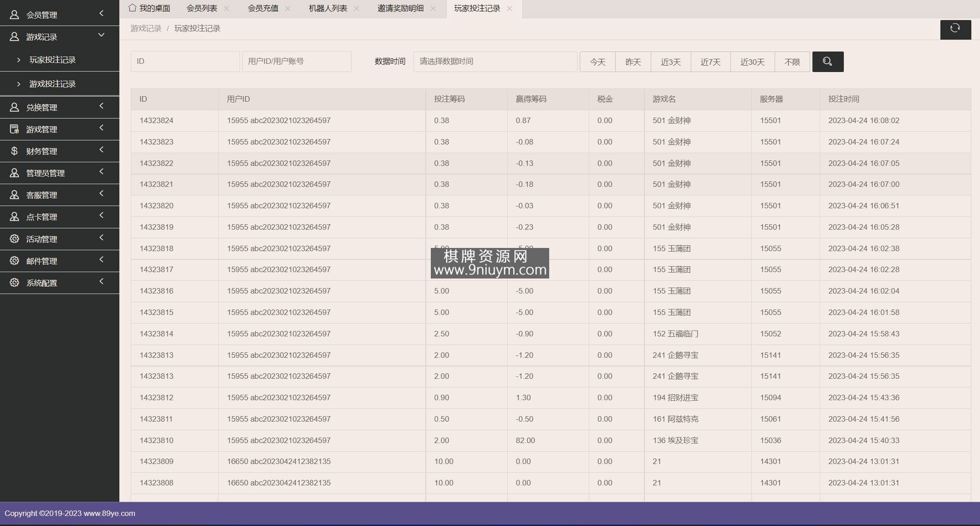Click the gear icon next to 活动管理
980x526 pixels.
14,239
